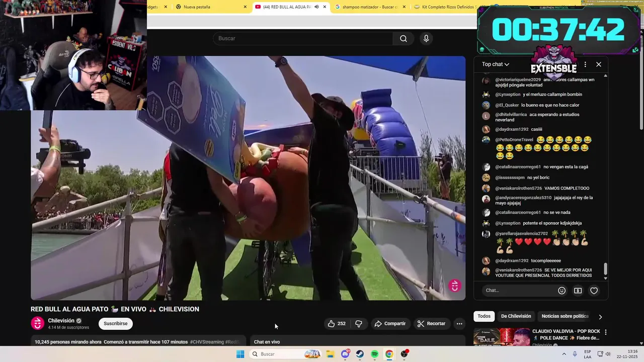The width and height of the screenshot is (644, 362).
Task: Open File Explorer from taskbar
Action: coord(331,354)
